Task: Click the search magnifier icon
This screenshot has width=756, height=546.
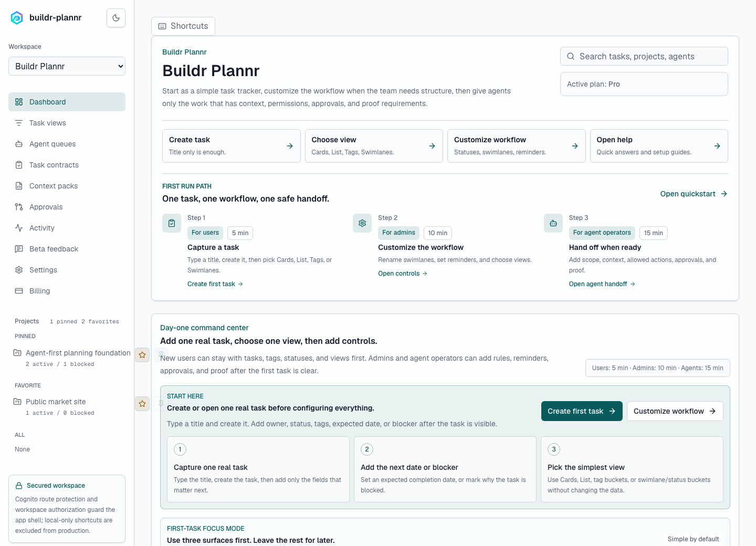Action: 571,56
